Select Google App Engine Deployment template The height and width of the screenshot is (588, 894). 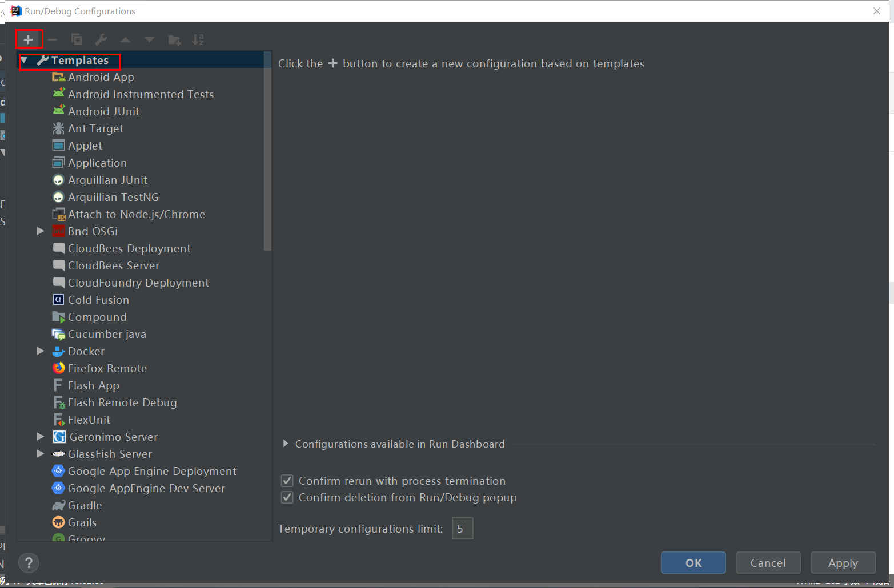(x=152, y=471)
